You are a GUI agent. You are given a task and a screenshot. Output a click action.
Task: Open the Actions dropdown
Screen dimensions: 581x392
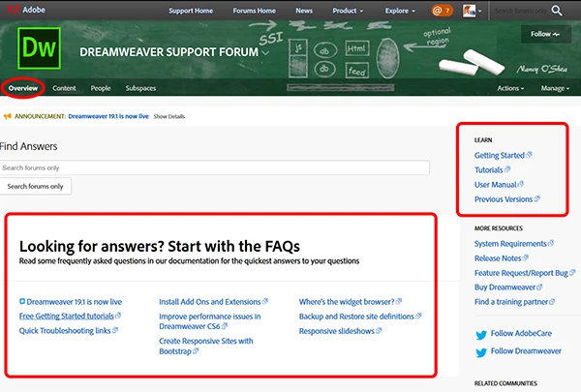510,88
